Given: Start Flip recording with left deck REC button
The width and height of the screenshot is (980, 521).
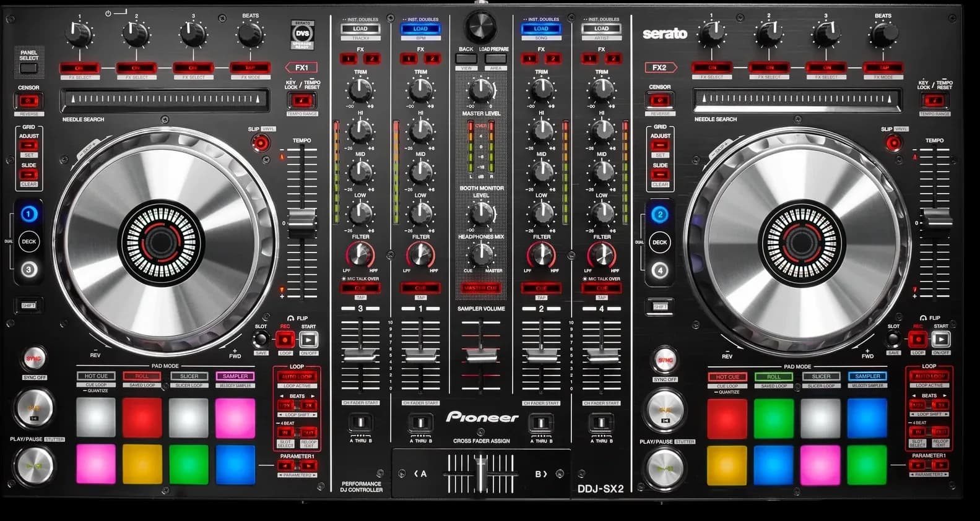Looking at the screenshot, I should (x=285, y=339).
